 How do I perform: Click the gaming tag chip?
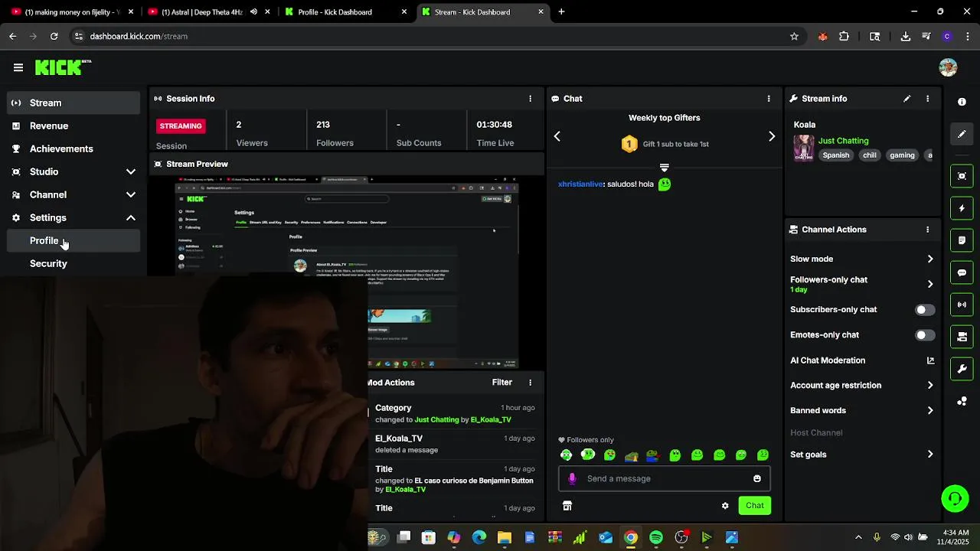pyautogui.click(x=902, y=155)
